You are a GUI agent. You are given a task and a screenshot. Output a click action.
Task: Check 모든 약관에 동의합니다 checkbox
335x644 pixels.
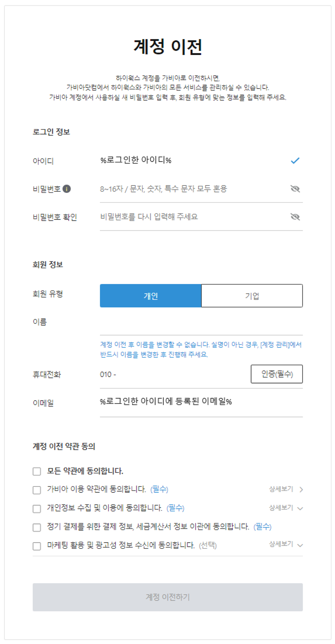(37, 472)
